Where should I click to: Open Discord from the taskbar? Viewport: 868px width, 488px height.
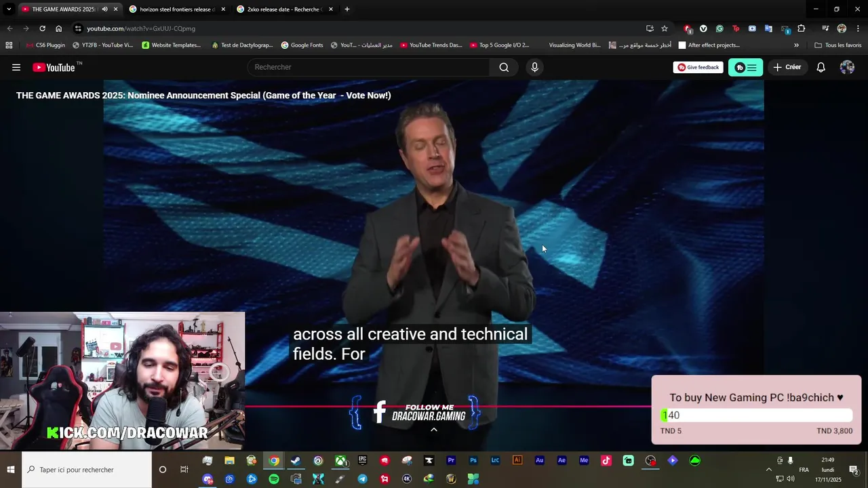click(208, 479)
